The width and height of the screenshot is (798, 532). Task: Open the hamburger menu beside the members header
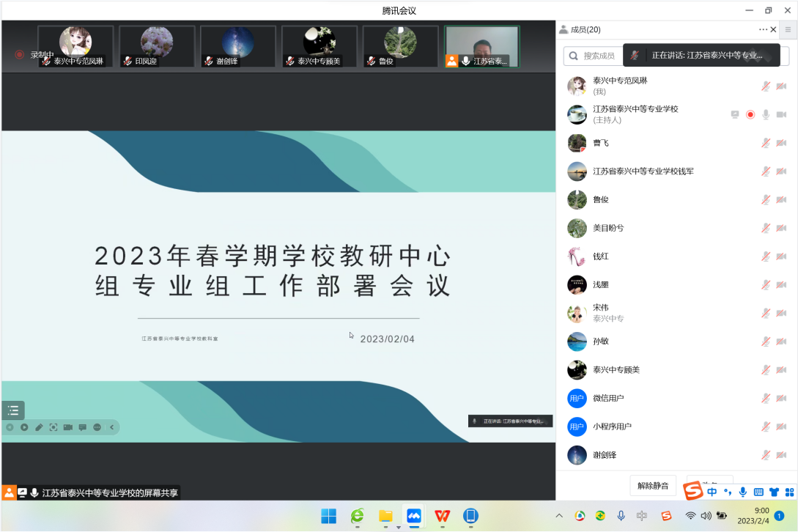click(788, 29)
